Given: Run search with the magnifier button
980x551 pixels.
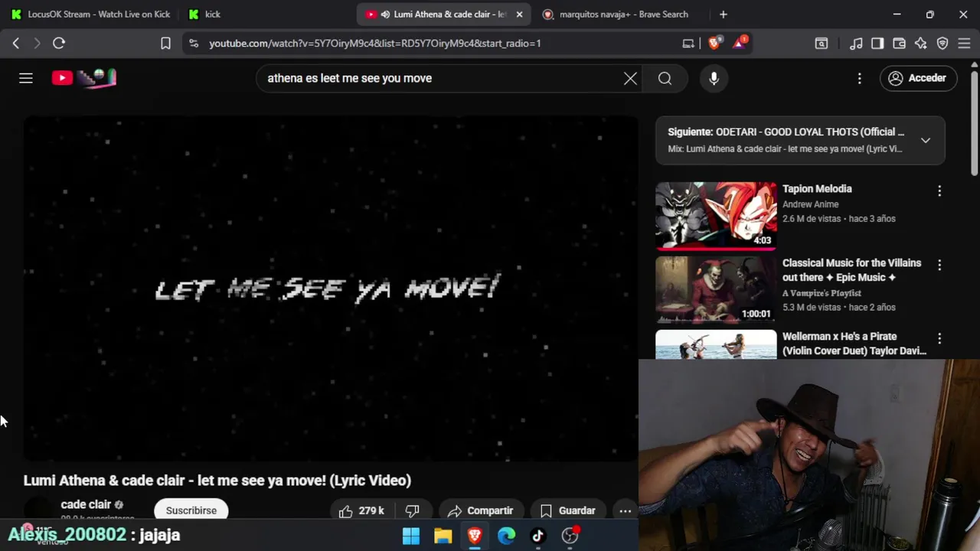Looking at the screenshot, I should 665,78.
